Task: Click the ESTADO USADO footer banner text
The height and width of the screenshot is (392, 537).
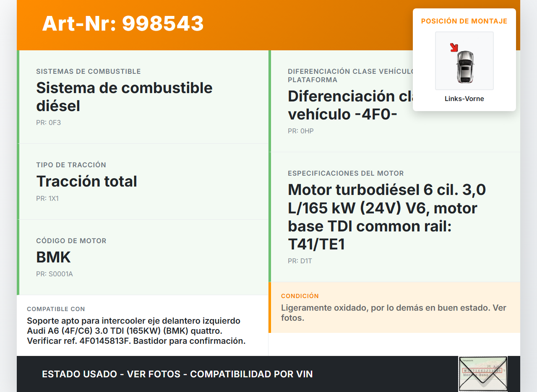Action: (x=177, y=374)
